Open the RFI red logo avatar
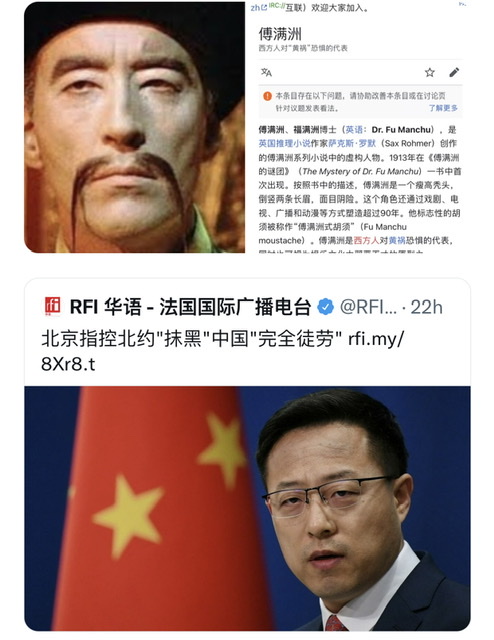The width and height of the screenshot is (494, 640). [53, 307]
